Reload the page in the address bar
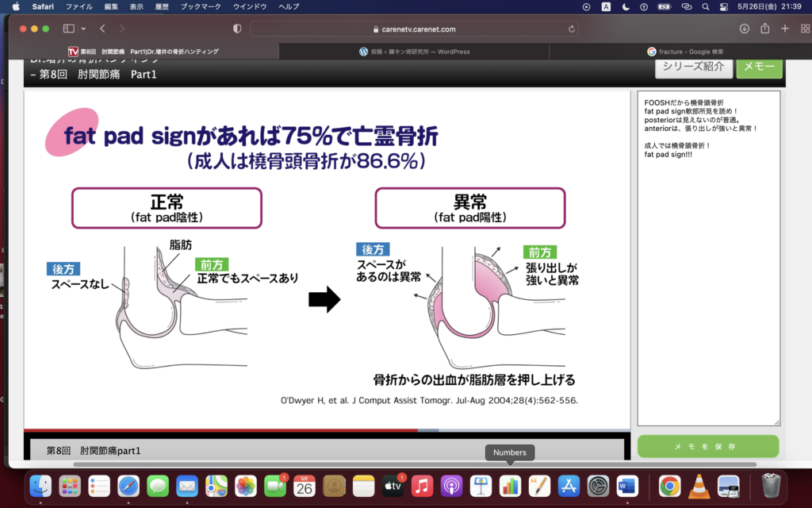The width and height of the screenshot is (812, 508). coord(572,29)
